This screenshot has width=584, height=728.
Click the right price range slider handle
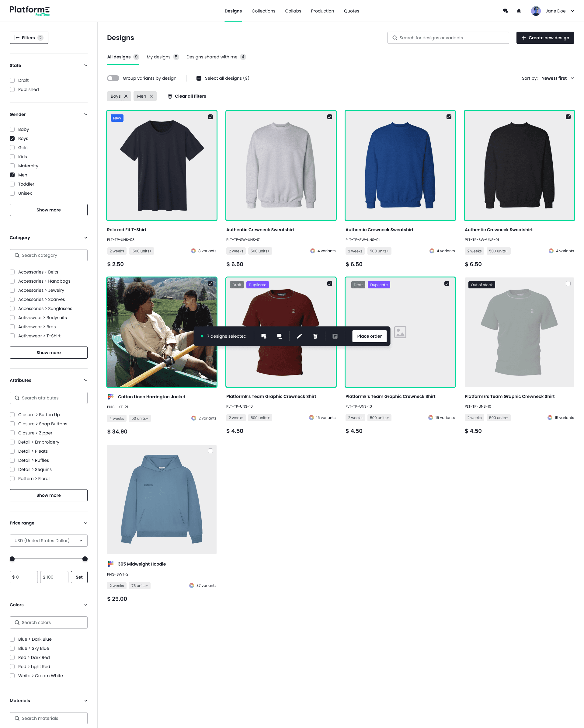85,559
